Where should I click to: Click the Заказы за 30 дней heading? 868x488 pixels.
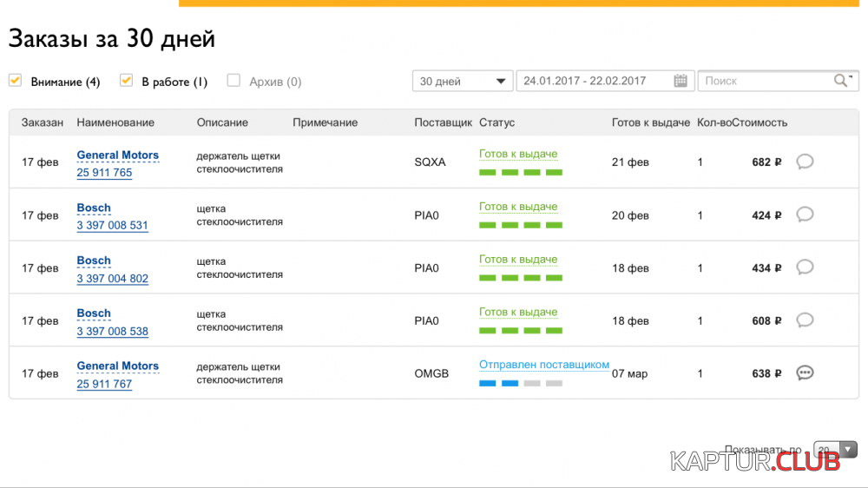click(x=112, y=39)
